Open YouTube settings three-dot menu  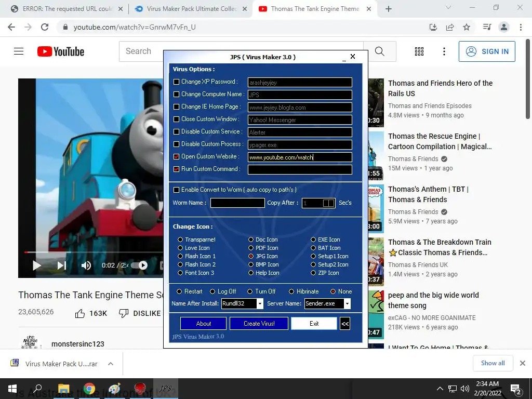coord(444,51)
